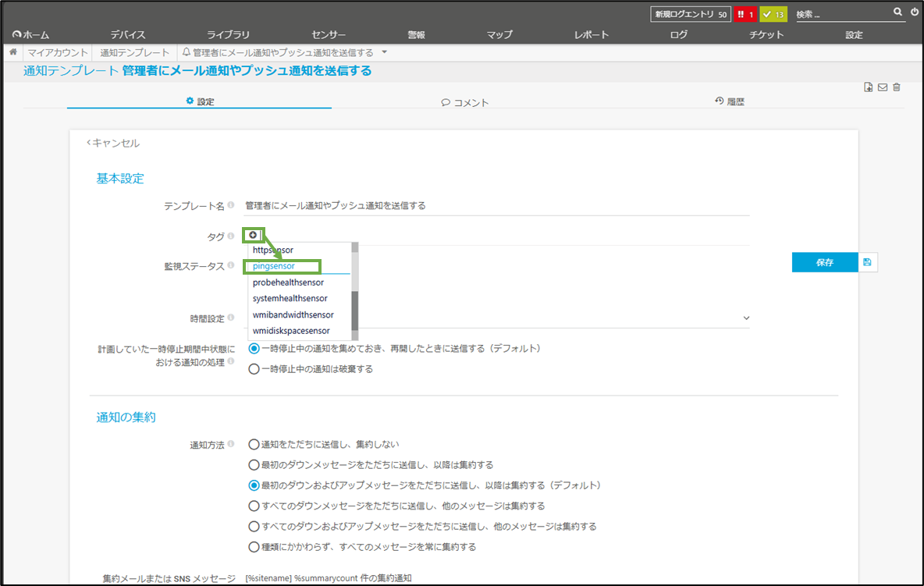Click the send test mail envelope icon

[882, 87]
